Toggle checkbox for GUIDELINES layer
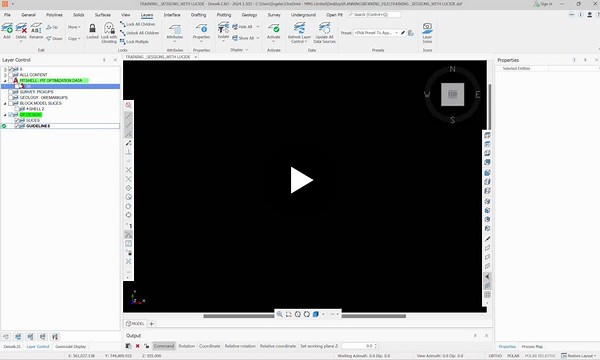Image resolution: width=600 pixels, height=360 pixels. 17,126
